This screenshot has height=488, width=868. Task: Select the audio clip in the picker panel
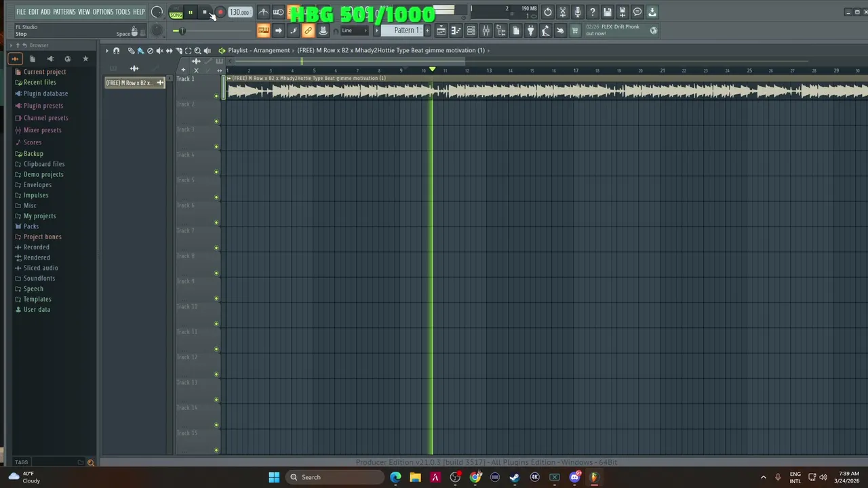pos(134,83)
